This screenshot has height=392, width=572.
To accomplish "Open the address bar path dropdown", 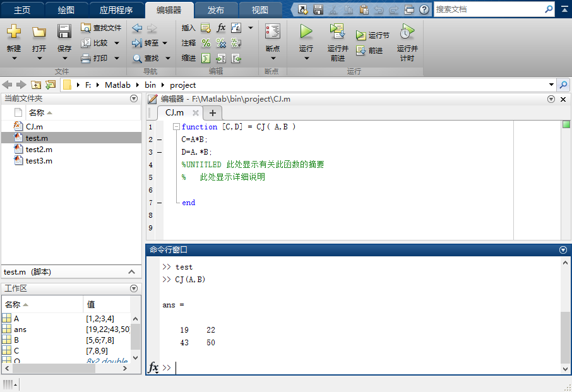I will tap(551, 85).
